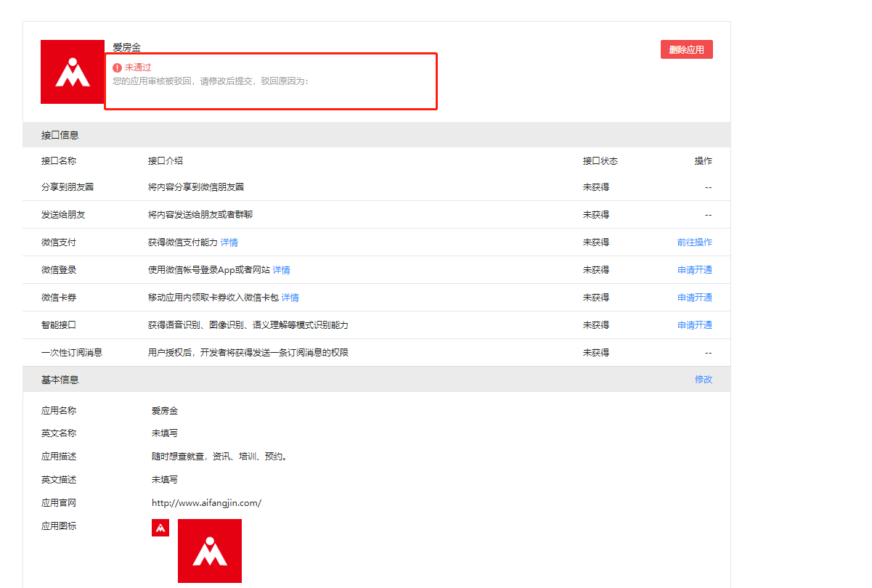Click the 基本信息 section title
Image resolution: width=872 pixels, height=588 pixels.
click(60, 380)
